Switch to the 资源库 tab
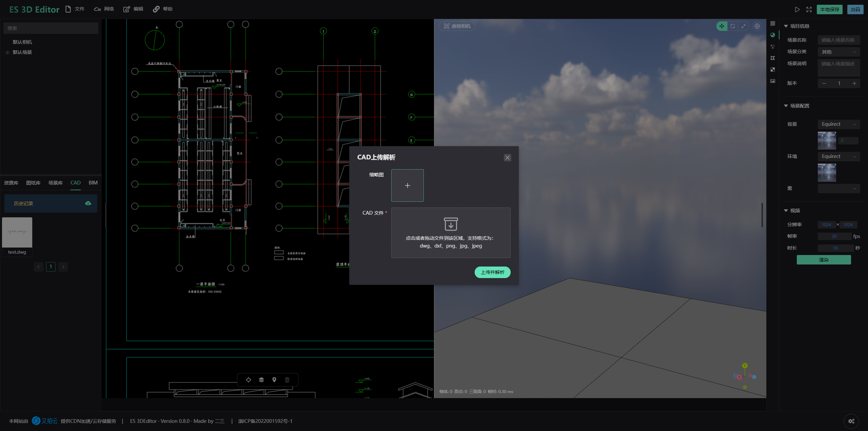 [x=11, y=183]
